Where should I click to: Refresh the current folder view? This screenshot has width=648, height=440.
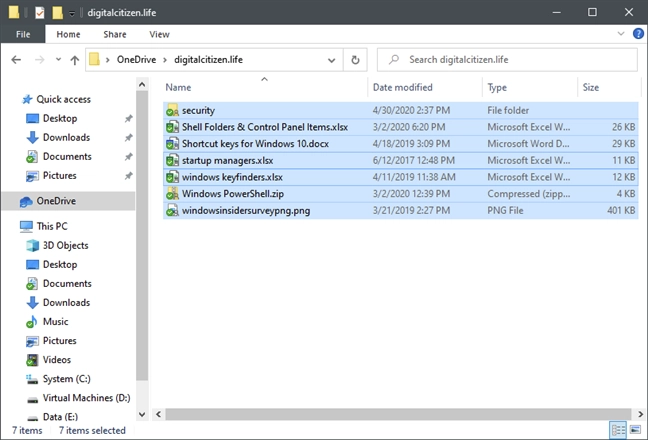point(355,60)
